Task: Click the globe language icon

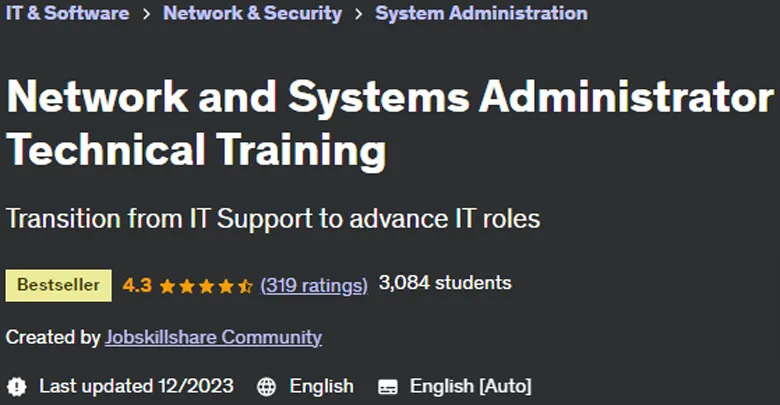Action: click(x=266, y=387)
